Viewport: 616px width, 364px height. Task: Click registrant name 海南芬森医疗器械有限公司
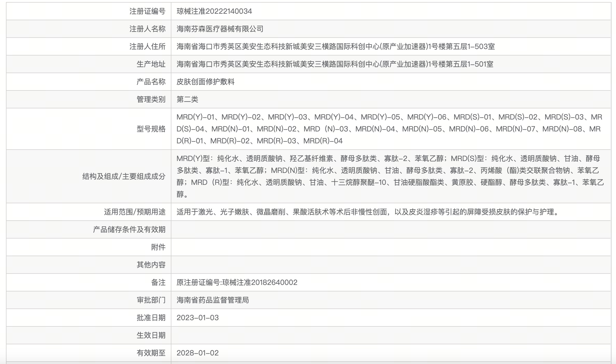pyautogui.click(x=220, y=29)
